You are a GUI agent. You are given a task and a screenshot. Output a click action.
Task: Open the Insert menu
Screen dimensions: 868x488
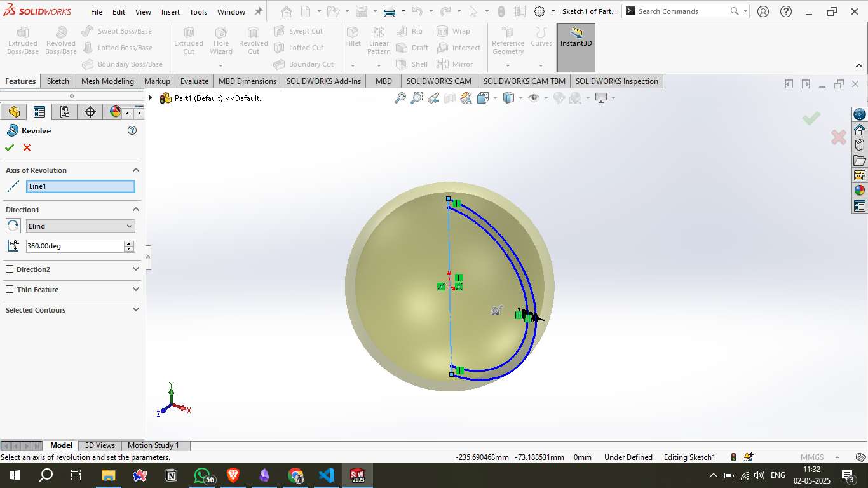tap(170, 12)
